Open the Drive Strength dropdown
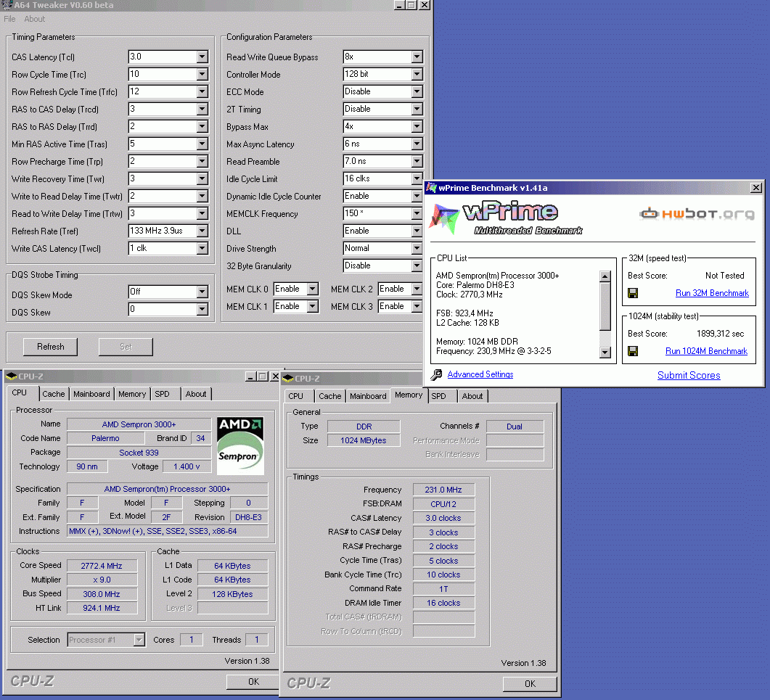Screen dimensions: 770x700 [x=417, y=248]
